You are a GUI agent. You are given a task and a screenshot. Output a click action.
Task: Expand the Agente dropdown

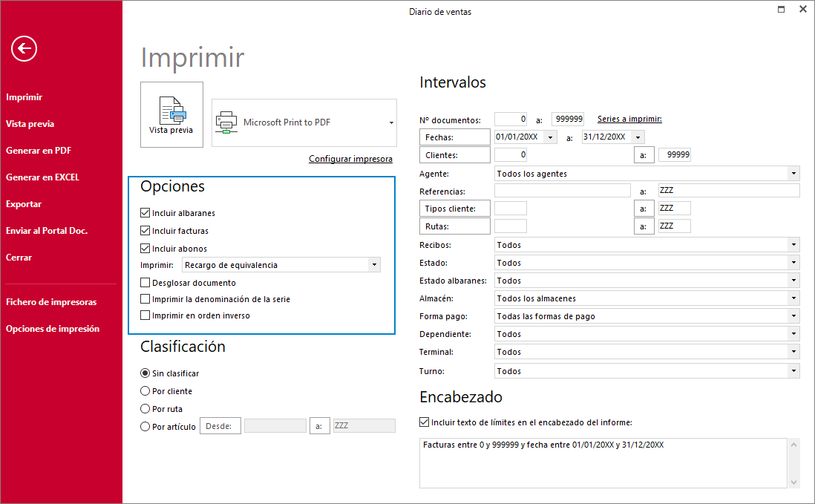(793, 174)
